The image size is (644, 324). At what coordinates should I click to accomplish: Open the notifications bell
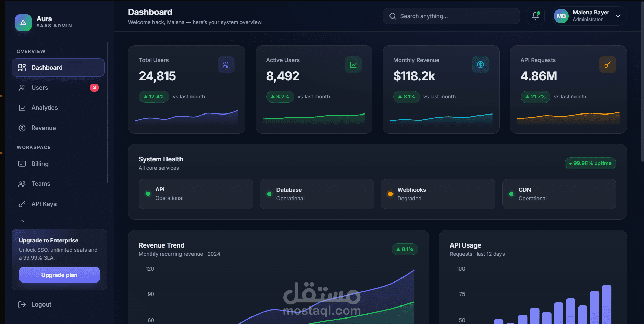tap(535, 16)
